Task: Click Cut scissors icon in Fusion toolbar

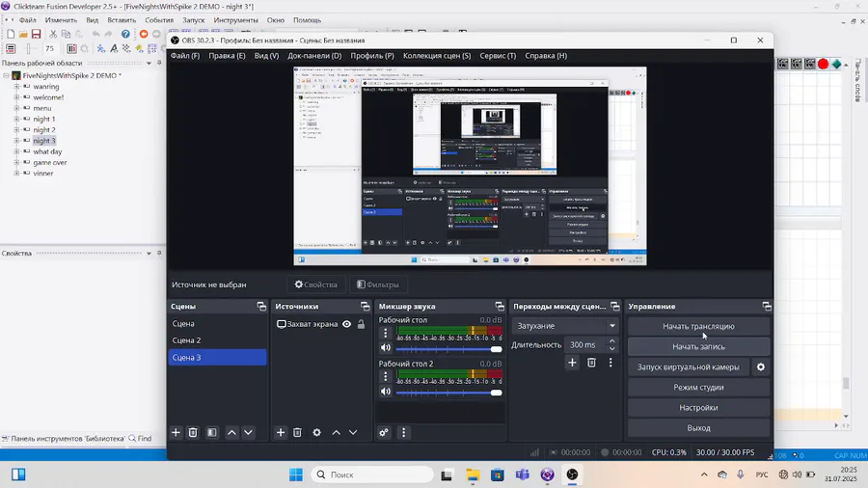Action: pyautogui.click(x=54, y=35)
